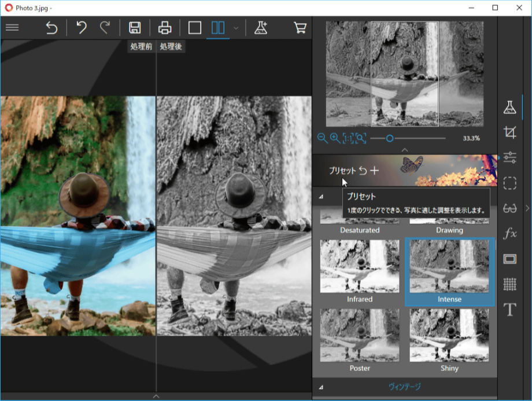532x401 pixels.
Task: Zoom out with the minus magnifier
Action: [322, 138]
